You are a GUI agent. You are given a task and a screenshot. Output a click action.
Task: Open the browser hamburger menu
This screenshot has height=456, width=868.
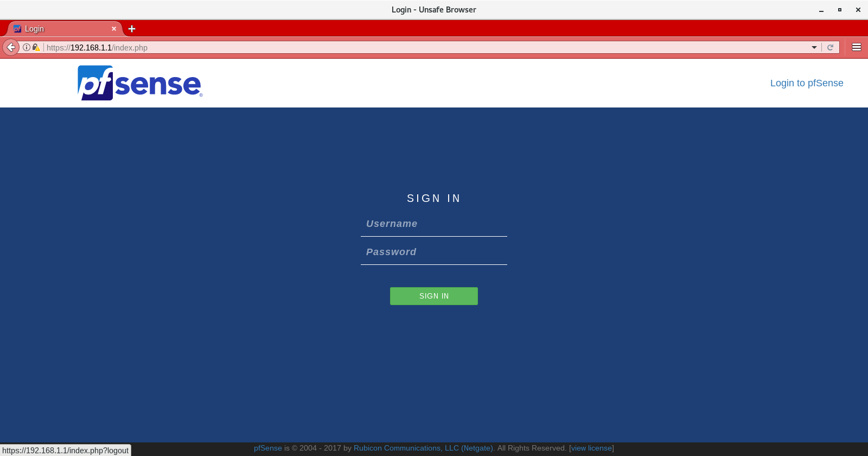point(857,47)
